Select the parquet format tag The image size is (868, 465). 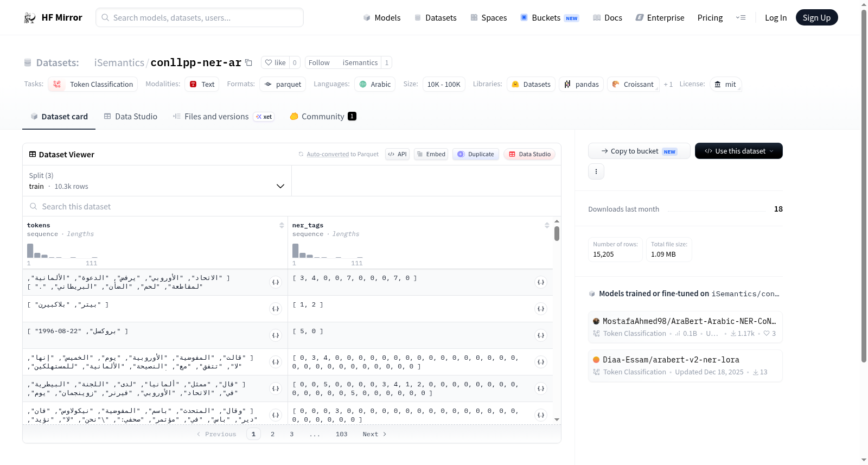point(283,84)
